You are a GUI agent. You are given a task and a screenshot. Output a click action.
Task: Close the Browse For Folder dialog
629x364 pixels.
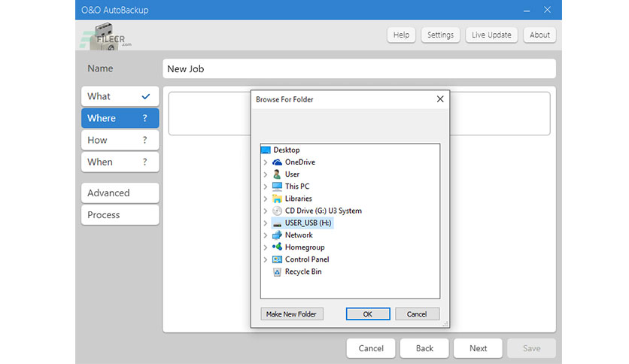(x=440, y=99)
